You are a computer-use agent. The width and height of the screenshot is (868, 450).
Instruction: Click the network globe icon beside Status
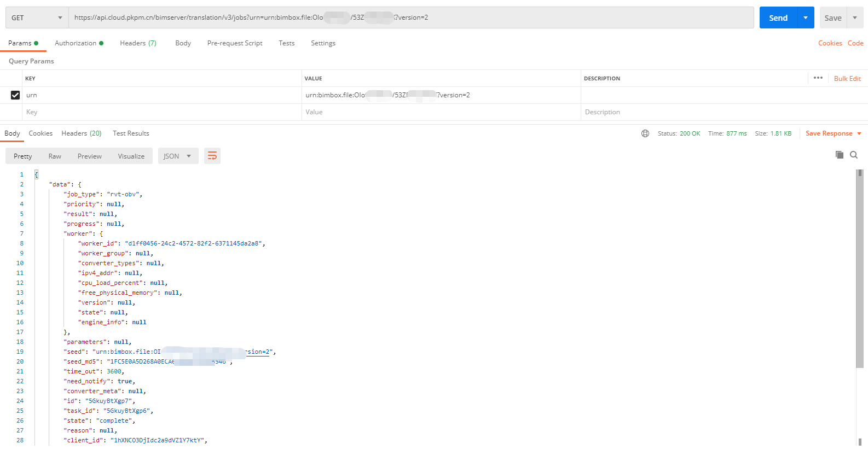[x=645, y=133]
